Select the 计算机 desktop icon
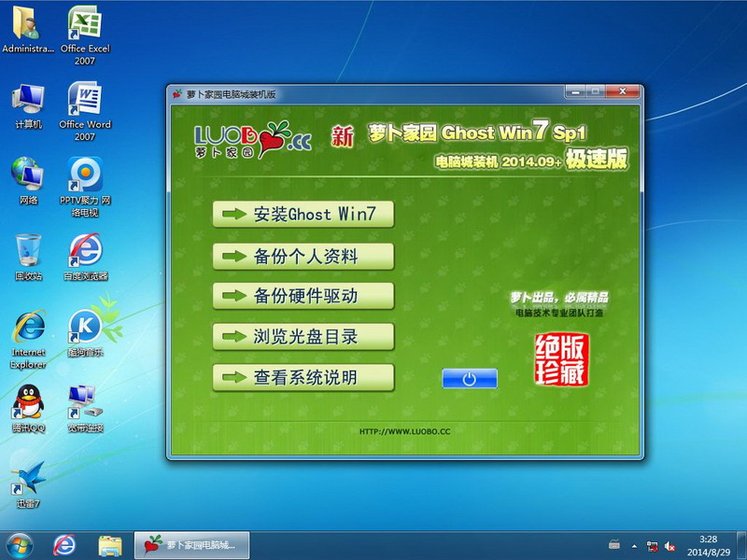This screenshot has height=560, width=747. pyautogui.click(x=28, y=105)
